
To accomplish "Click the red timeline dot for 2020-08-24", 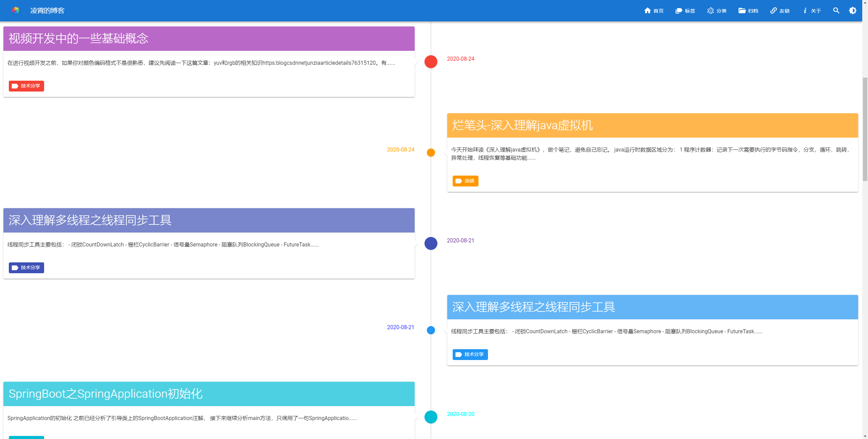I will 431,62.
